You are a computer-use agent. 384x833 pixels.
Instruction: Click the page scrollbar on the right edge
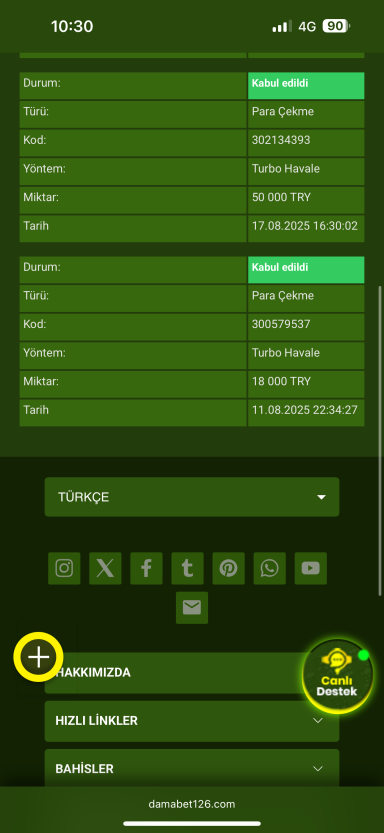point(380,441)
